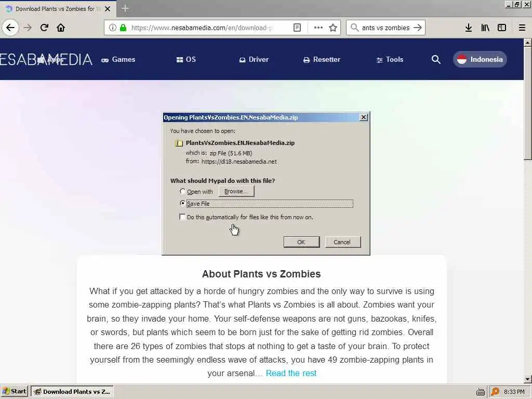
Task: Reload the current page
Action: [x=44, y=28]
